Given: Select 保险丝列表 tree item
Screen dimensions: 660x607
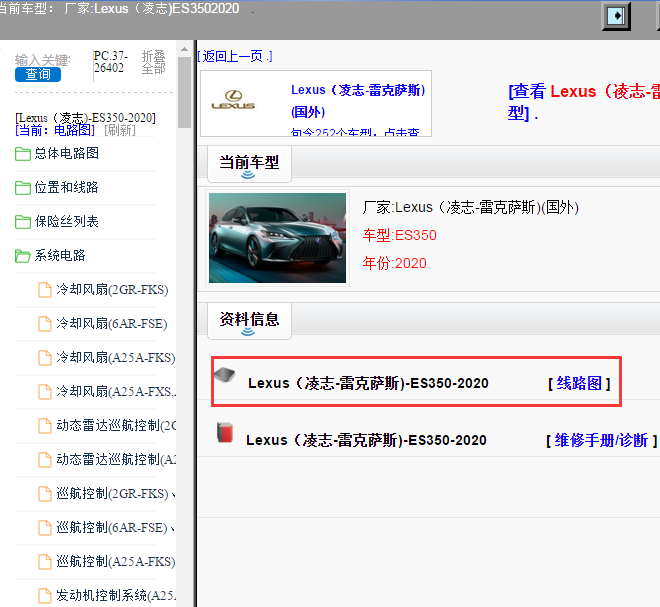Looking at the screenshot, I should (x=67, y=221).
